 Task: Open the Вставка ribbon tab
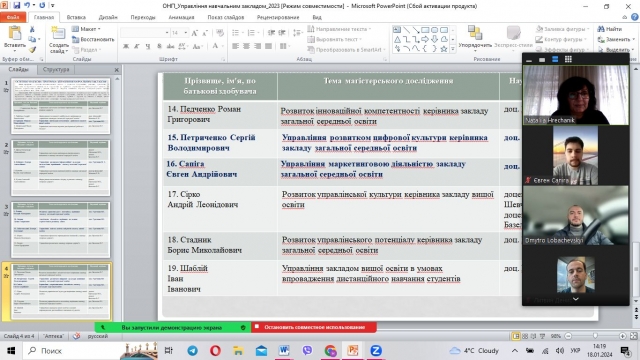coord(76,17)
